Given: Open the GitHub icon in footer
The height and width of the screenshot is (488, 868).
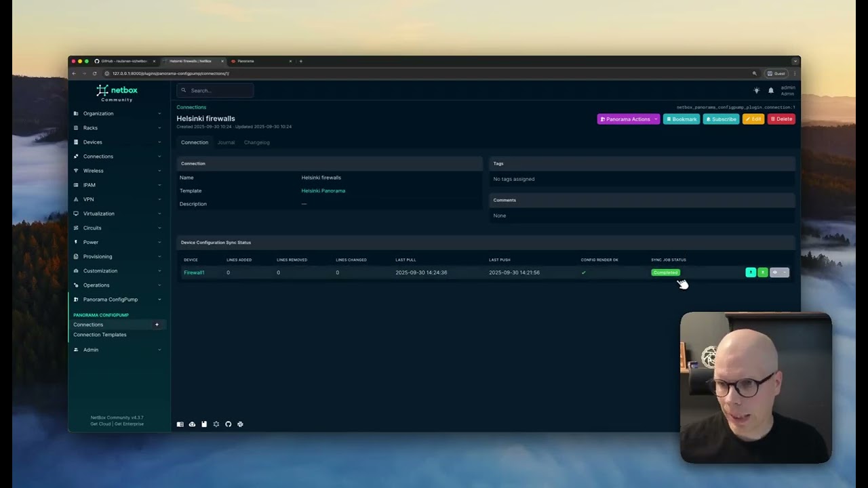Looking at the screenshot, I should pyautogui.click(x=228, y=424).
